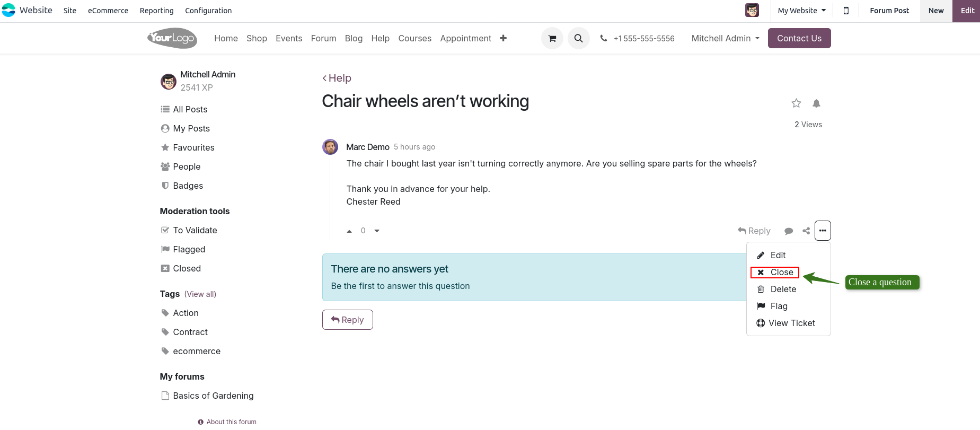Open the three-dots post options button
The width and height of the screenshot is (980, 430).
pos(822,231)
